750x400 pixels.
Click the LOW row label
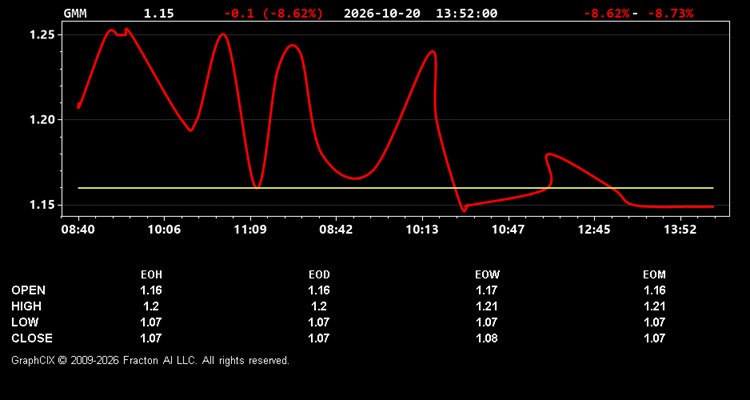(25, 322)
